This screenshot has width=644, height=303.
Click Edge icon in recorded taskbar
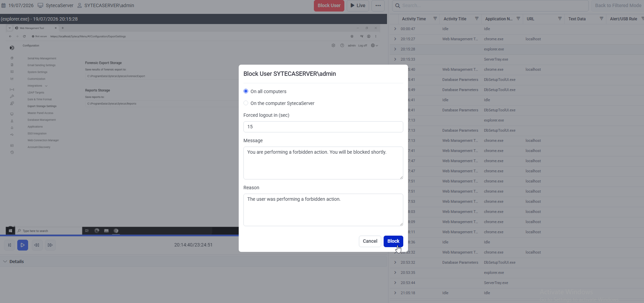click(97, 231)
